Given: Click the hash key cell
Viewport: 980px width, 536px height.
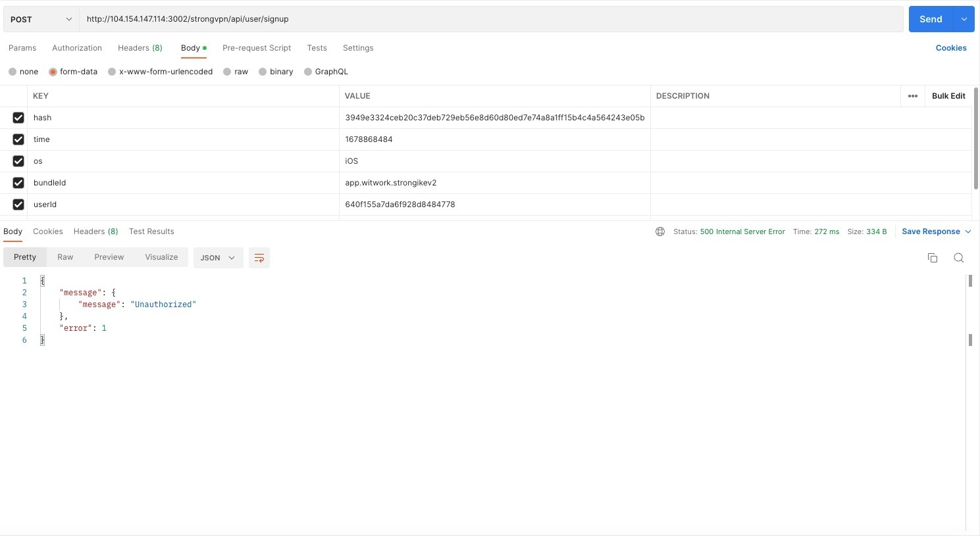Looking at the screenshot, I should click(183, 118).
